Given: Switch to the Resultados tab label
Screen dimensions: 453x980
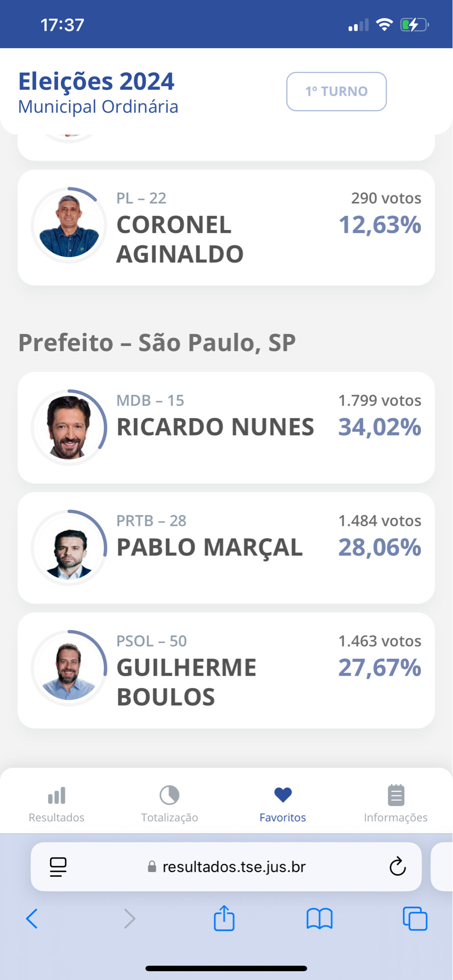Looking at the screenshot, I should pyautogui.click(x=56, y=817).
